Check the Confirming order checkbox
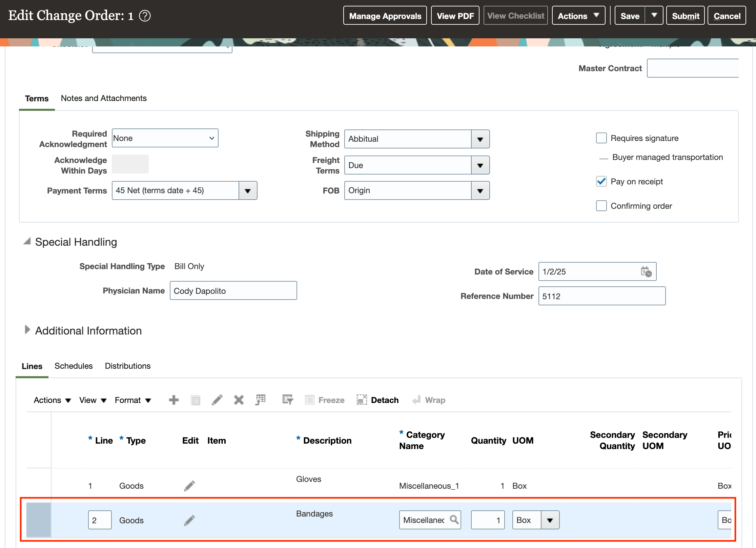This screenshot has height=548, width=756. 601,206
